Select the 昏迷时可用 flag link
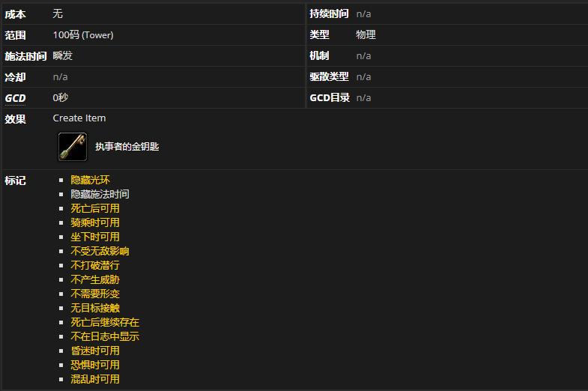This screenshot has height=391, width=588. (x=95, y=351)
